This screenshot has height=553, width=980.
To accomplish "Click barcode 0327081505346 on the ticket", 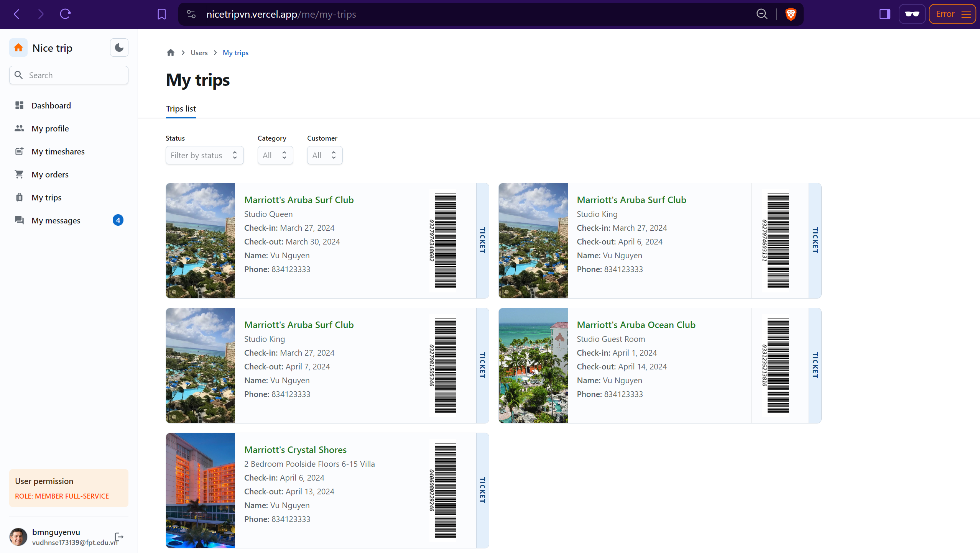I will tap(443, 366).
